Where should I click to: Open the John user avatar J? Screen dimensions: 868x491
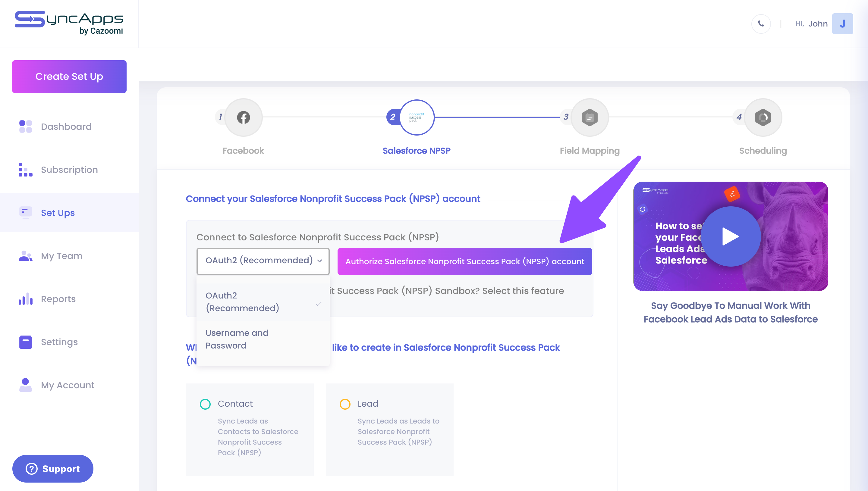[x=842, y=23]
